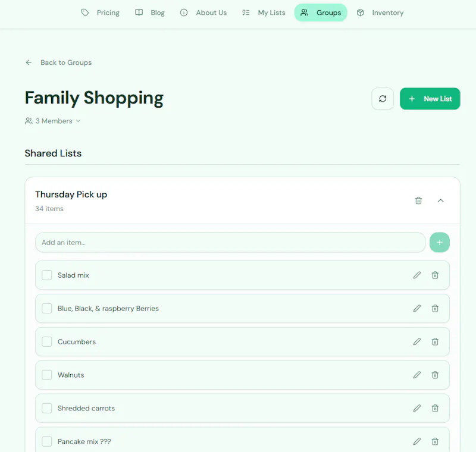Click the Thursday Pick up list title
Viewport: 476px width, 452px height.
pos(71,194)
